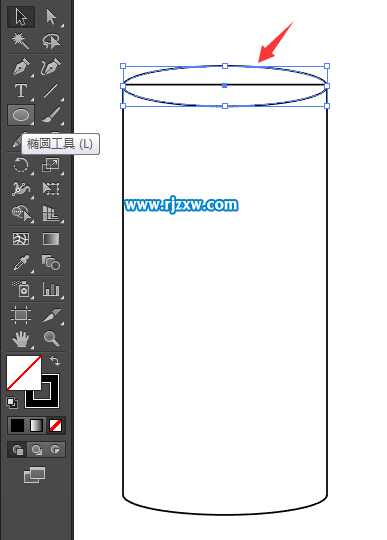Select the Direct Selection tool
This screenshot has width=387, height=540.
(51, 17)
